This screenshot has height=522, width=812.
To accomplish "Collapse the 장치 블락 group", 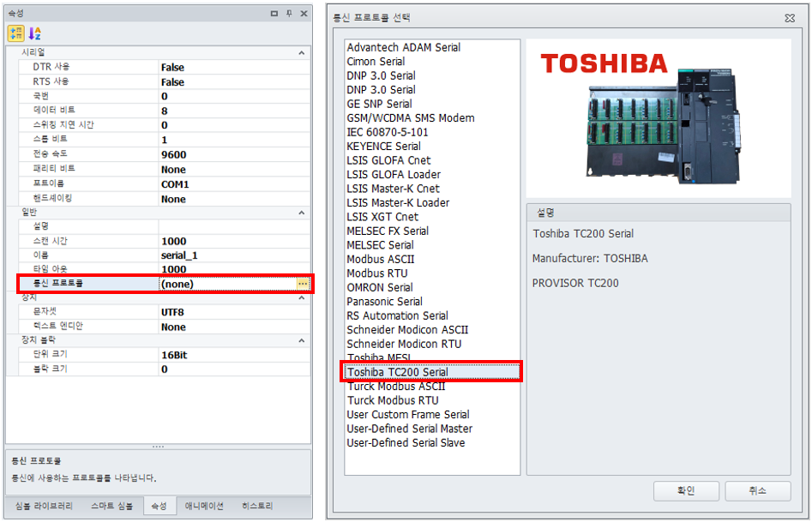I will pos(301,341).
